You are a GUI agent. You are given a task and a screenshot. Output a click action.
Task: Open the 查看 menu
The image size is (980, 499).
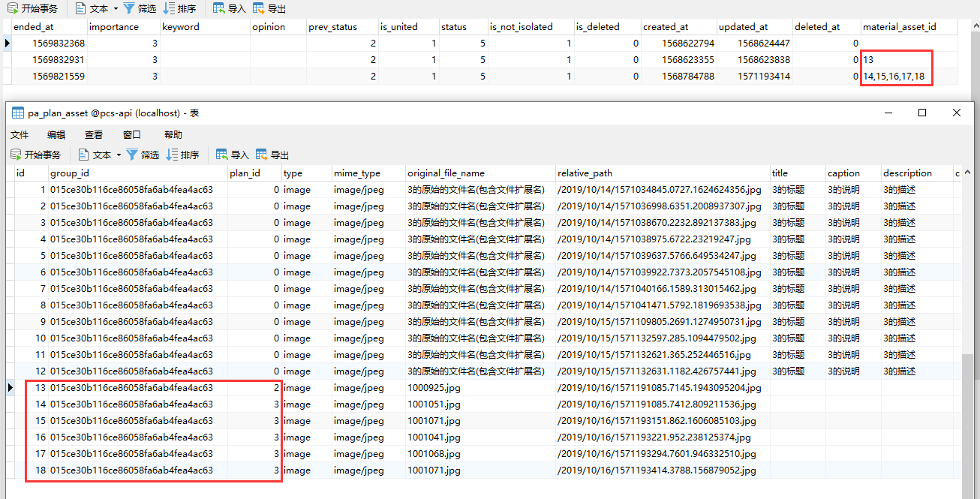click(x=94, y=135)
